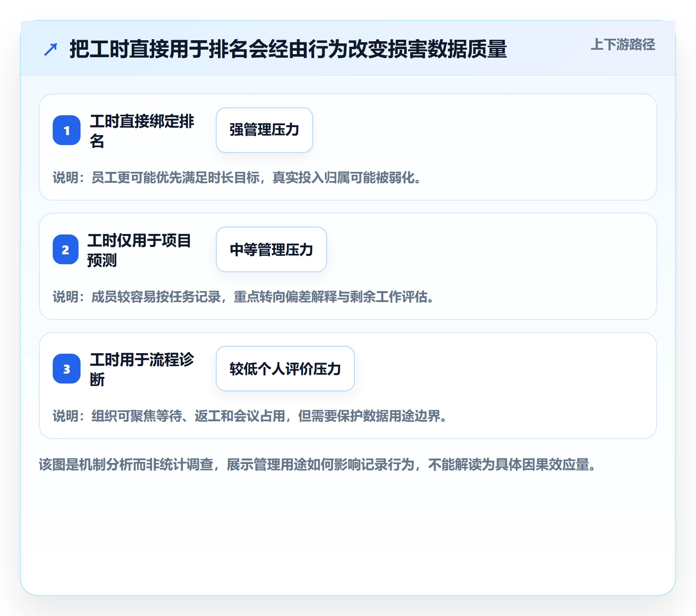
Task: Select the 中等管理压力 tag
Action: click(x=271, y=249)
